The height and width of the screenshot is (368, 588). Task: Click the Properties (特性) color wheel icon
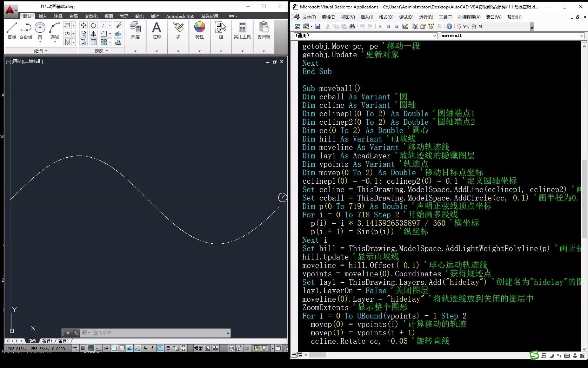coord(199,27)
